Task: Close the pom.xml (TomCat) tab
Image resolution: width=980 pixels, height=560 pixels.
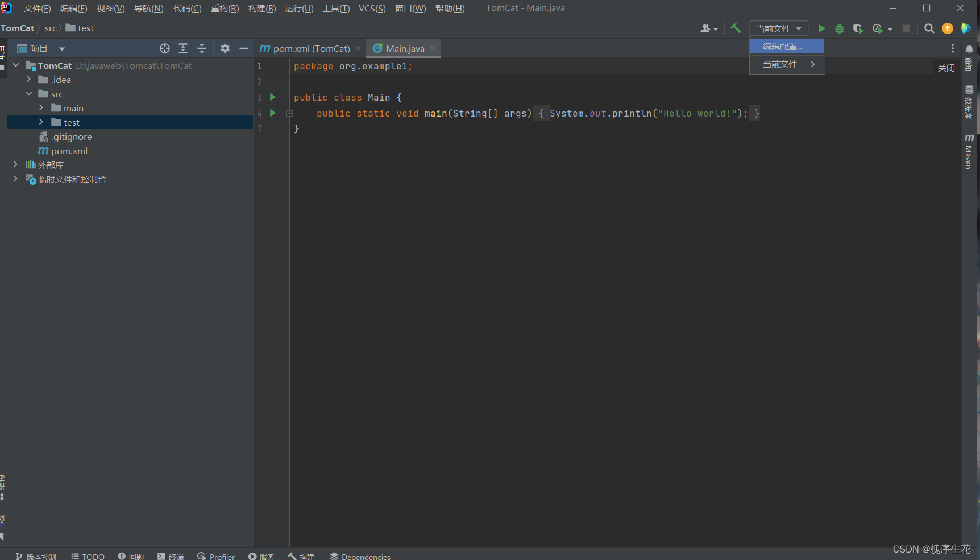Action: (358, 48)
